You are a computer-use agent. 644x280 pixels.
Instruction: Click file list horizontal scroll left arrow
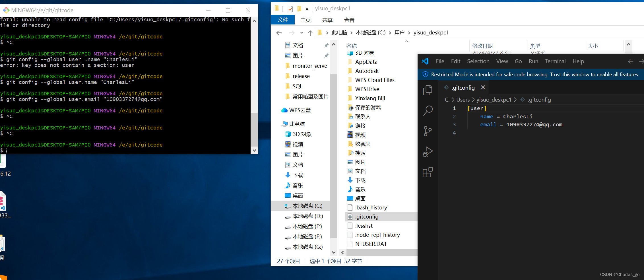tap(343, 252)
